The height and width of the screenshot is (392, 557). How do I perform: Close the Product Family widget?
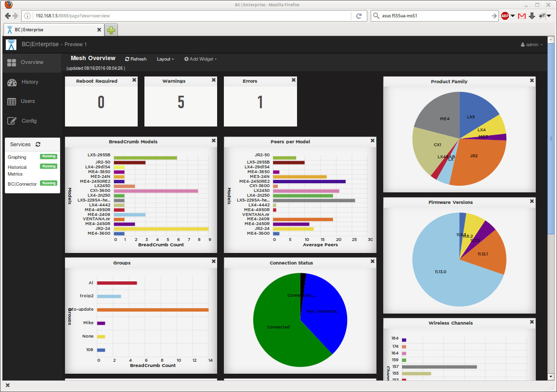[x=532, y=81]
